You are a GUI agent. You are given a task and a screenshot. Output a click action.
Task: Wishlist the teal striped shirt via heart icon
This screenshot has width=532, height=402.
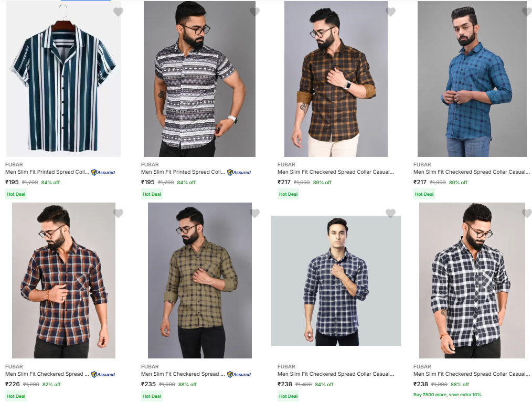pyautogui.click(x=118, y=12)
